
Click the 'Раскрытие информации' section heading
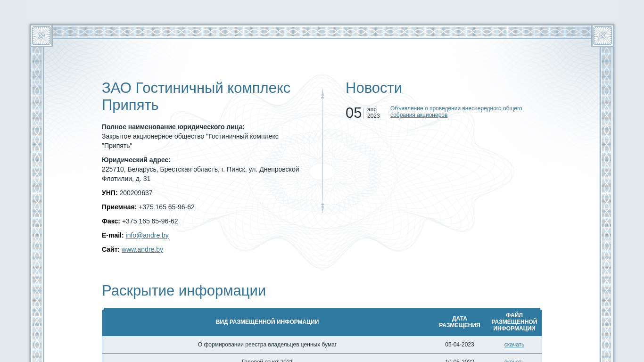pos(184,291)
